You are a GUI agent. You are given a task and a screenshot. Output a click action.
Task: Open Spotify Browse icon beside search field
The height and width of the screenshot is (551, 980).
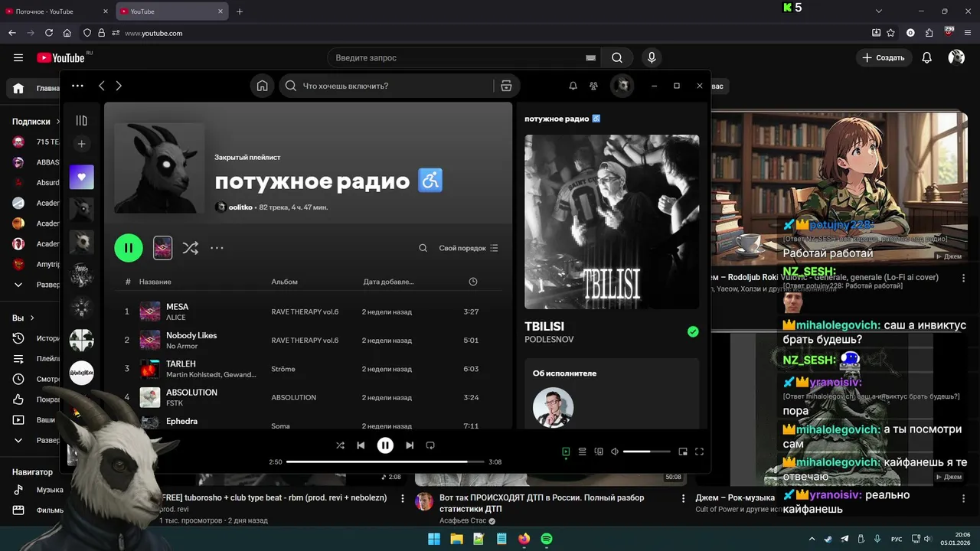click(506, 86)
